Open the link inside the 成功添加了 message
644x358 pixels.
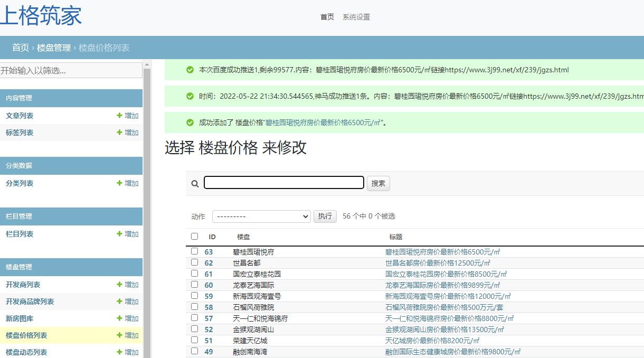click(x=323, y=123)
